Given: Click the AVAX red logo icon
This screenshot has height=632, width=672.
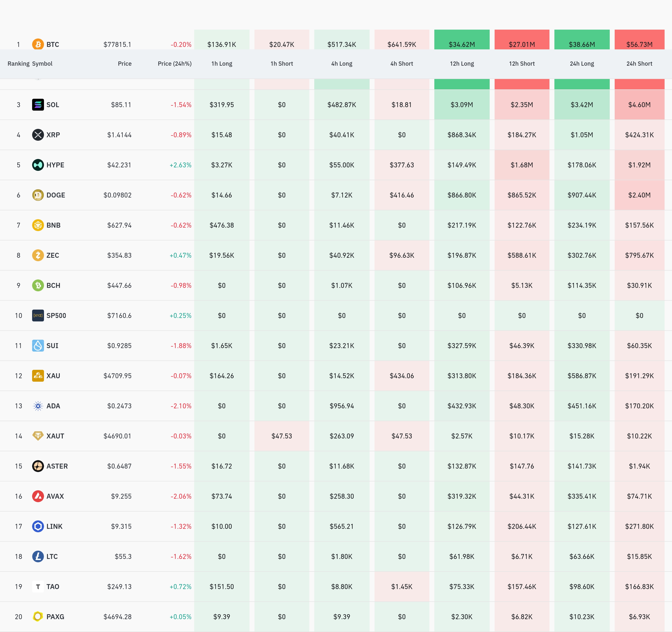Looking at the screenshot, I should click(x=38, y=496).
